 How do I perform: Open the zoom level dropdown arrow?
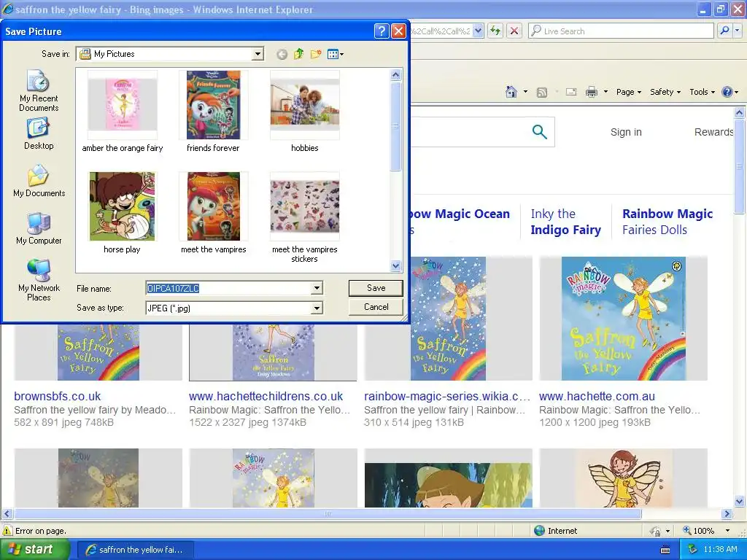tap(727, 531)
